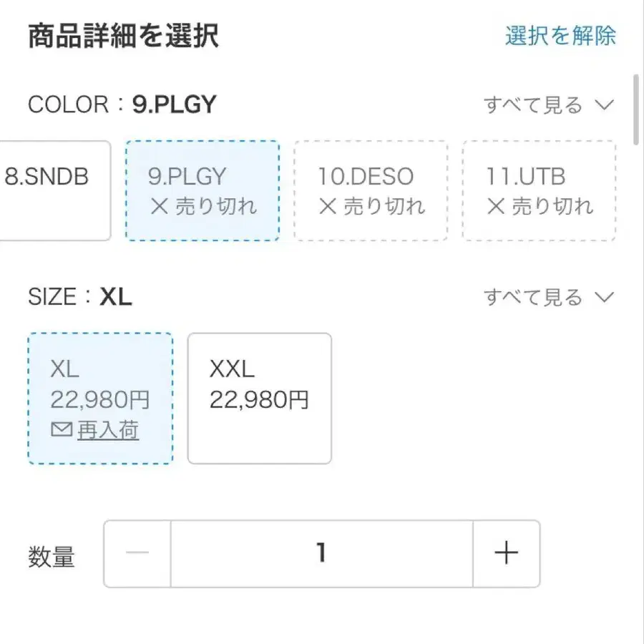Tap the plus icon to increase quantity
The height and width of the screenshot is (644, 644).
506,552
